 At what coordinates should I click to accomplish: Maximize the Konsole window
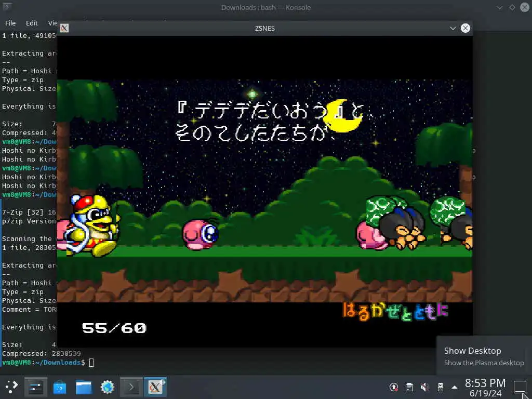click(512, 7)
